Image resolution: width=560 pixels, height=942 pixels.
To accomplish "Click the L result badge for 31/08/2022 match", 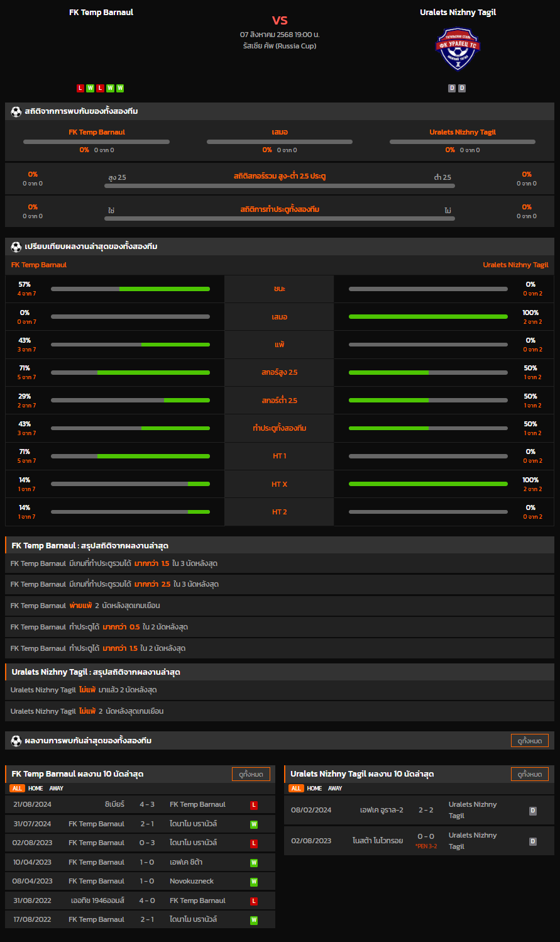I will coord(254,901).
